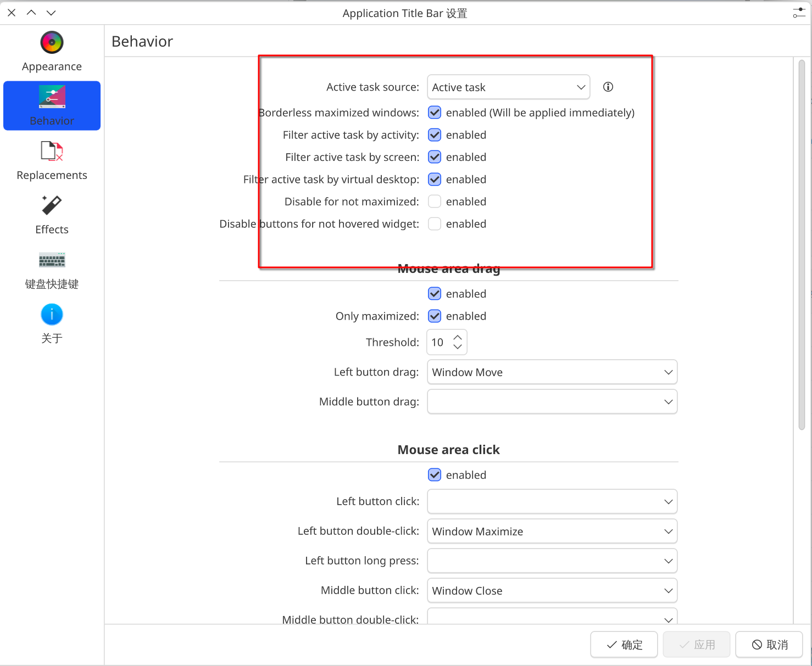
Task: Open the Appearance settings page
Action: pyautogui.click(x=52, y=52)
